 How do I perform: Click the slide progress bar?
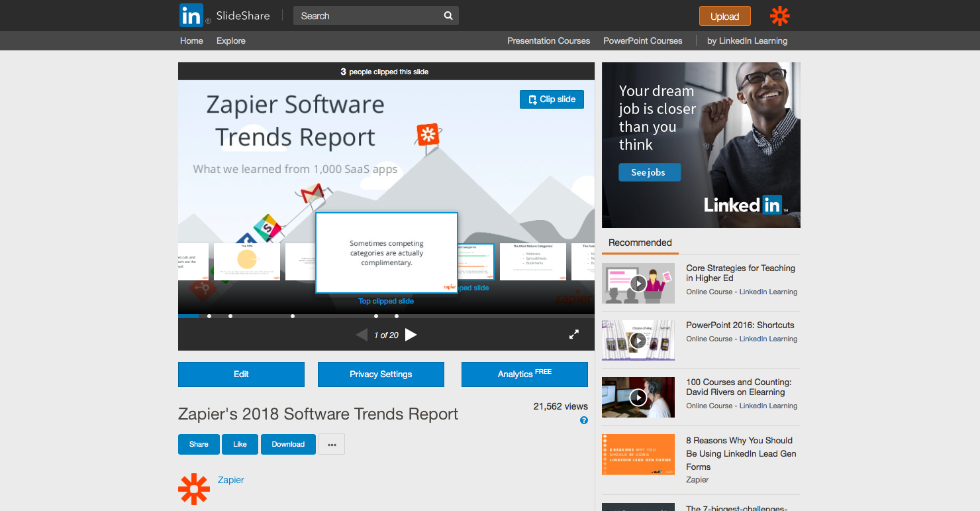386,316
